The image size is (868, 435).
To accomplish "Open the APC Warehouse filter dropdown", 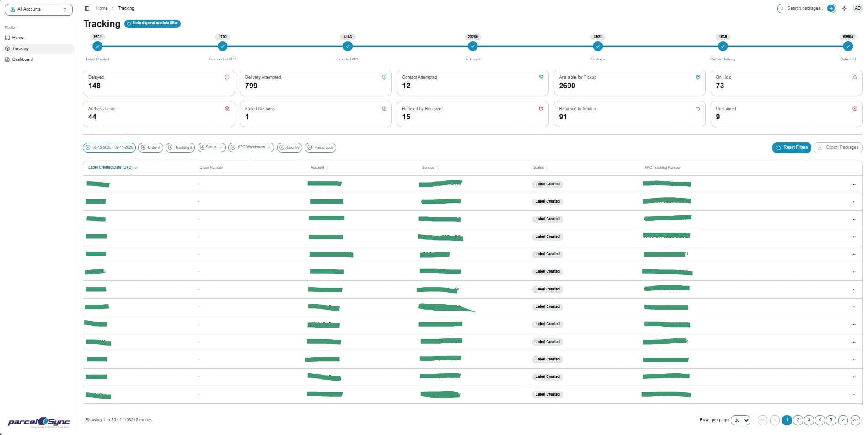I will 251,147.
